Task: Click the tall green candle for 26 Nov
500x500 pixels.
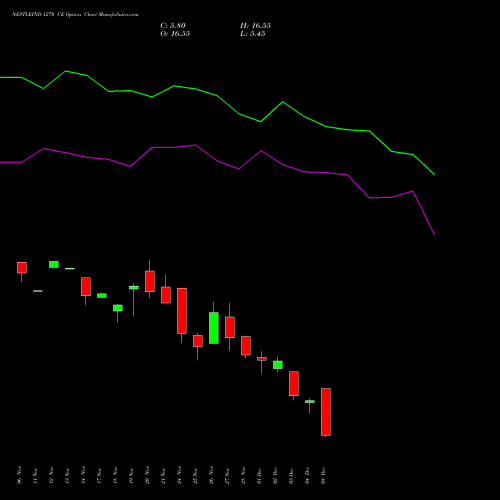Action: (x=214, y=328)
